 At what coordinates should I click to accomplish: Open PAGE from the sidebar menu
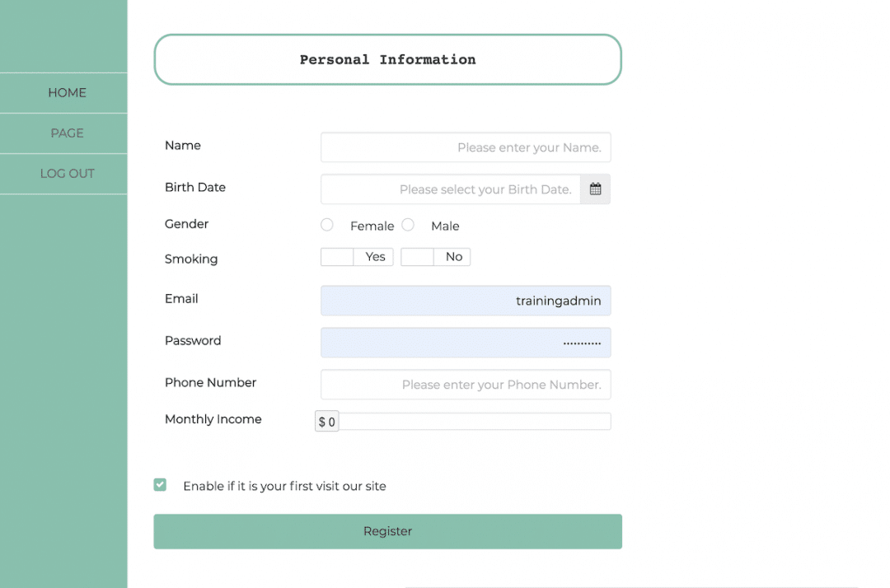click(66, 133)
